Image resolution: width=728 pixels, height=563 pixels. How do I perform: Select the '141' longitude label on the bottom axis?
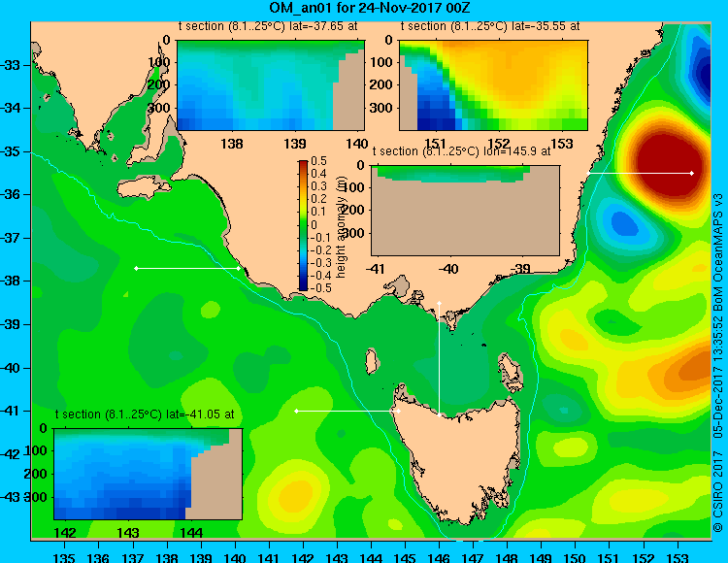pos(269,557)
